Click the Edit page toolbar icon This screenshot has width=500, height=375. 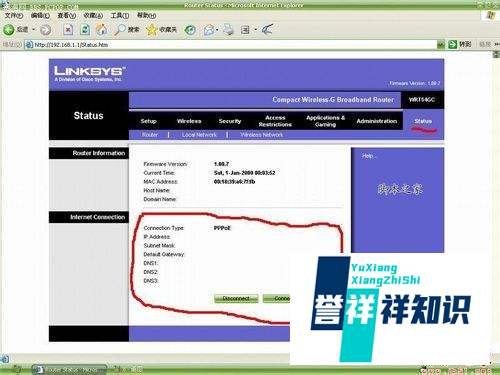(x=245, y=30)
